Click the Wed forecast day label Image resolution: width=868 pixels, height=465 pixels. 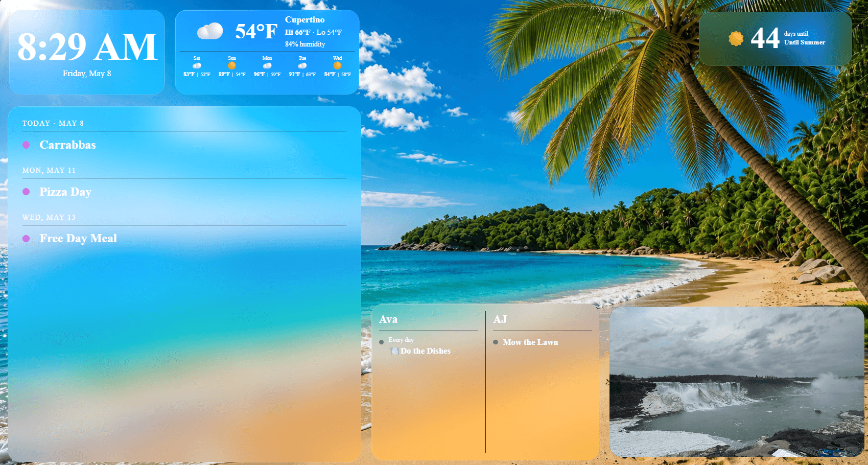(338, 58)
